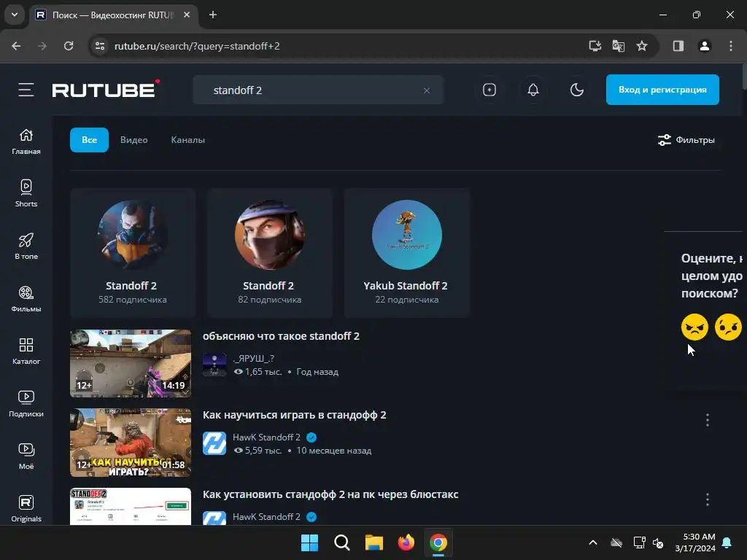Viewport: 747px width, 560px height.
Task: Open Фильмы in the sidebar
Action: coord(26,299)
